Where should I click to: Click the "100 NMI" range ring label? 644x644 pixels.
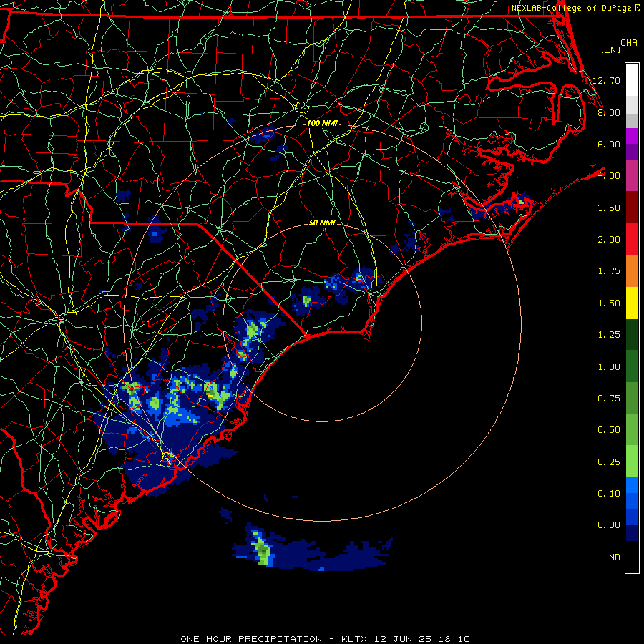pyautogui.click(x=322, y=123)
